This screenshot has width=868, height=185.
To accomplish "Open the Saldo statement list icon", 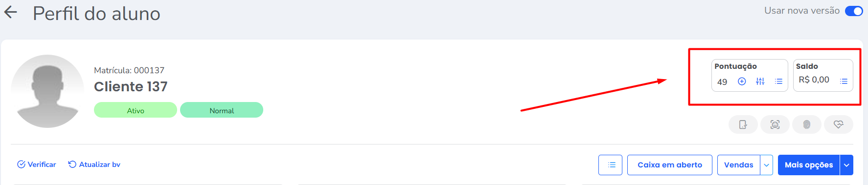I will pyautogui.click(x=844, y=82).
